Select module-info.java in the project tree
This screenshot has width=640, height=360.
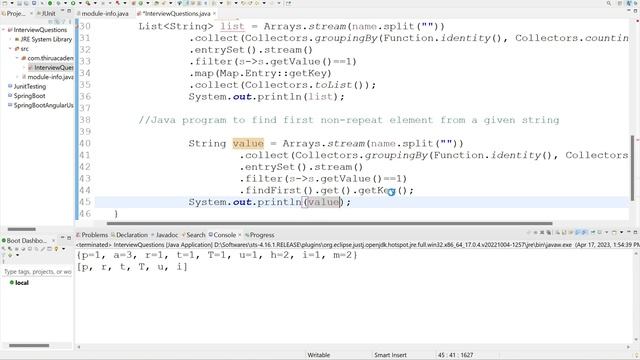(x=48, y=77)
